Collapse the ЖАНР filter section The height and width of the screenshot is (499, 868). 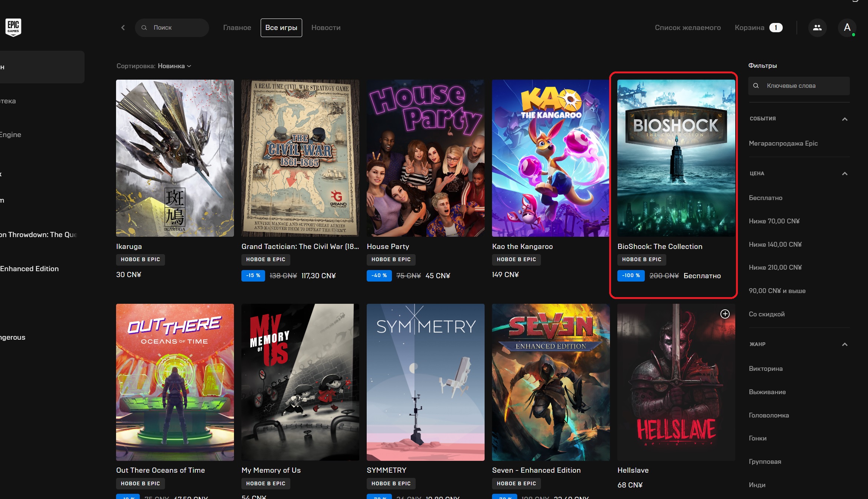844,344
